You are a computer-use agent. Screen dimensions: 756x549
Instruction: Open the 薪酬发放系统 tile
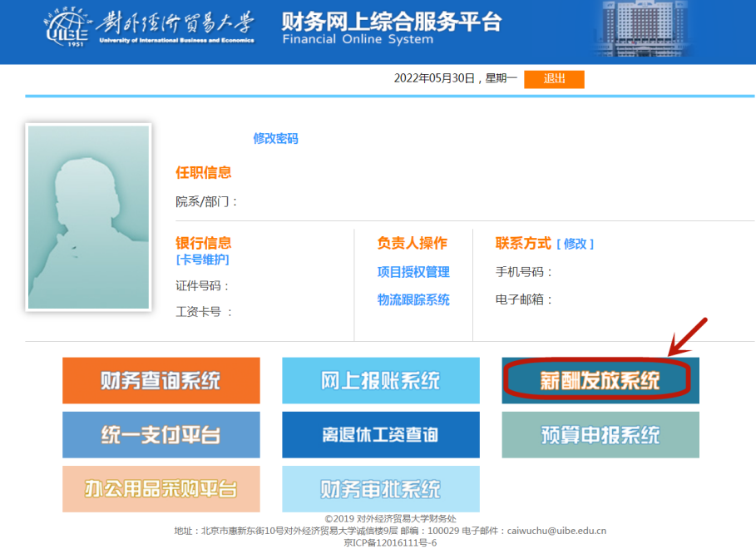pos(600,381)
